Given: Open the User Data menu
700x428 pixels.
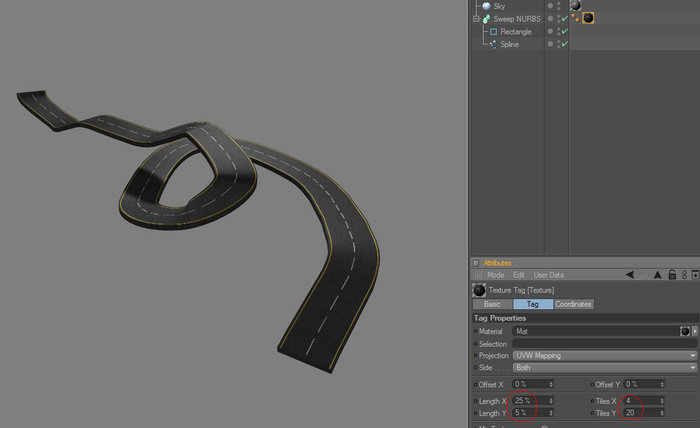Looking at the screenshot, I should click(x=549, y=275).
